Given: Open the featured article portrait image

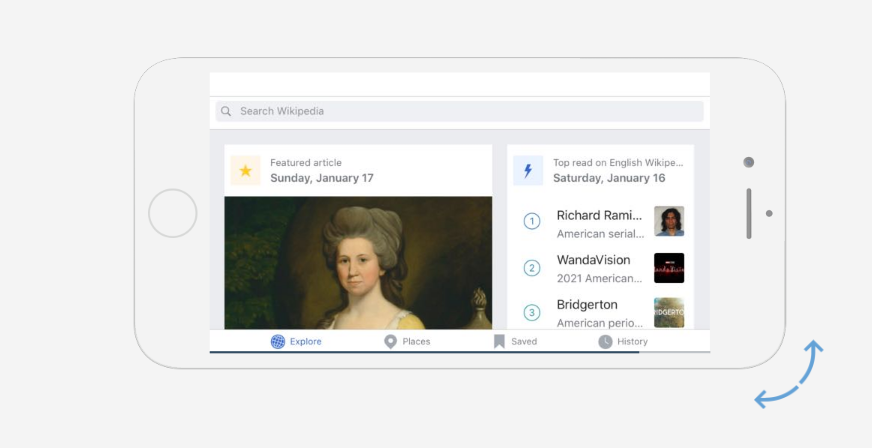Looking at the screenshot, I should click(x=358, y=263).
